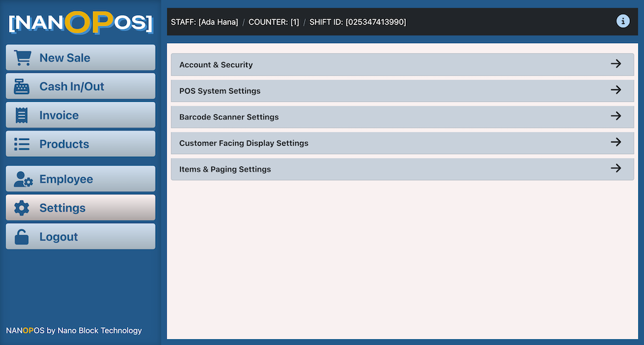This screenshot has width=644, height=345.
Task: Open Customer Facing Display Settings
Action: click(x=402, y=143)
